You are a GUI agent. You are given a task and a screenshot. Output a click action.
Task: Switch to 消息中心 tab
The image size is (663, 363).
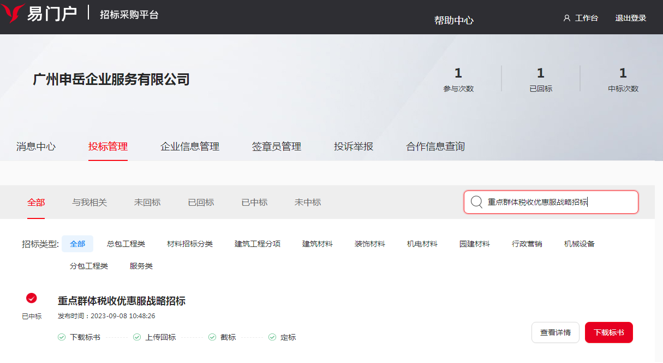pyautogui.click(x=36, y=146)
